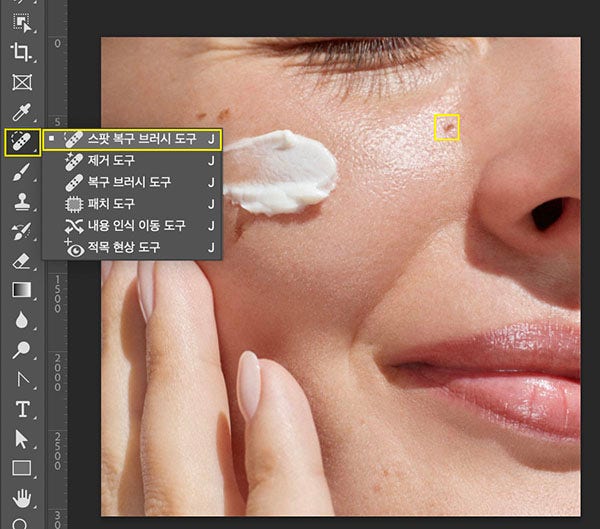Select the Blur tool

click(x=21, y=320)
